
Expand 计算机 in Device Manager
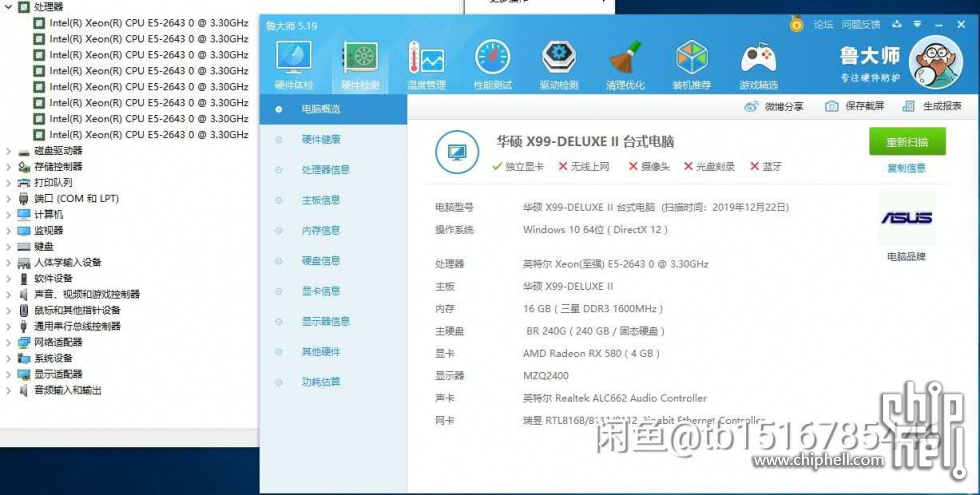pos(8,214)
